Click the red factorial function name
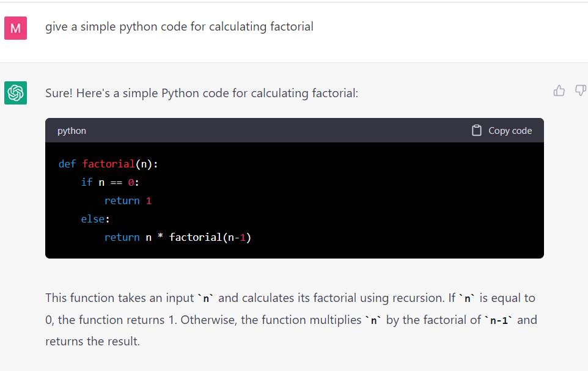Screen dimensions: 588x371 click(x=108, y=164)
